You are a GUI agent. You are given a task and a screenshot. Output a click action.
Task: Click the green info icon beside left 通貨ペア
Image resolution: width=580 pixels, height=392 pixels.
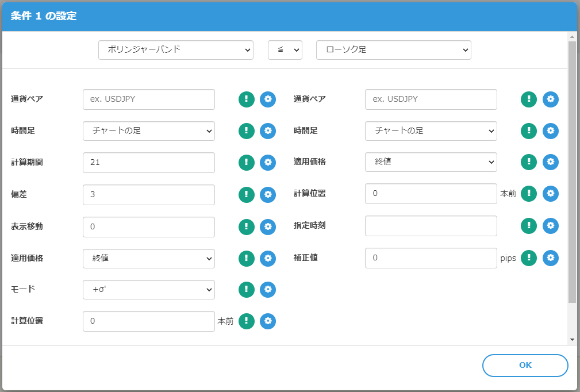pyautogui.click(x=247, y=99)
